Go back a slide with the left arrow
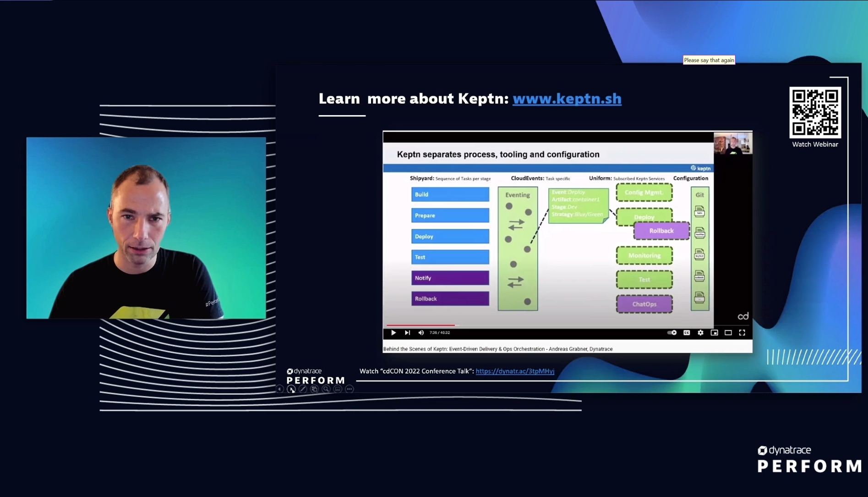 coord(280,389)
